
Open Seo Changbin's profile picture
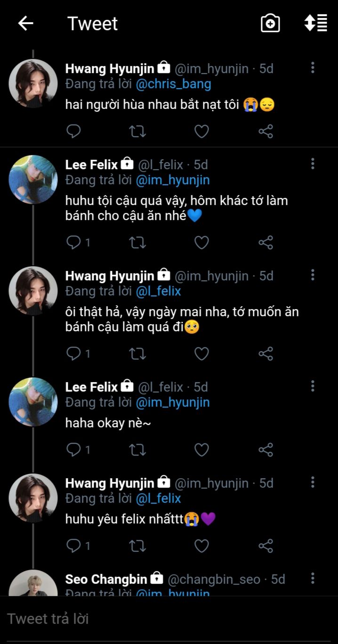33,584
